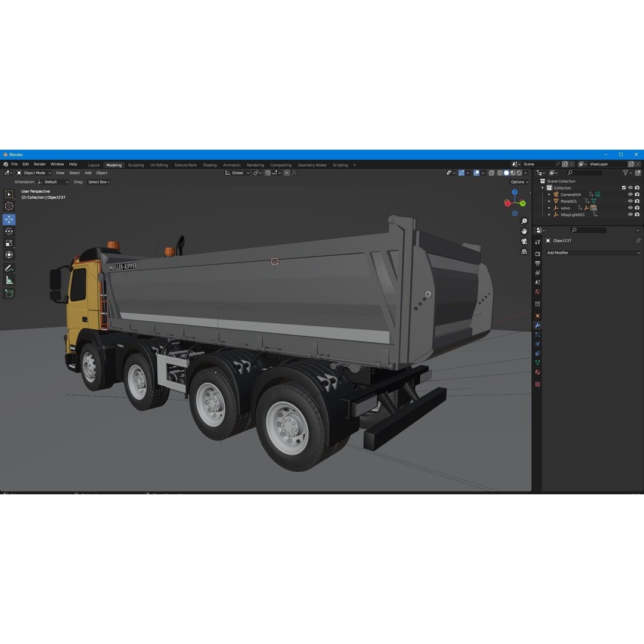The width and height of the screenshot is (644, 644).
Task: Open the Texture properties checker tab
Action: click(x=538, y=385)
